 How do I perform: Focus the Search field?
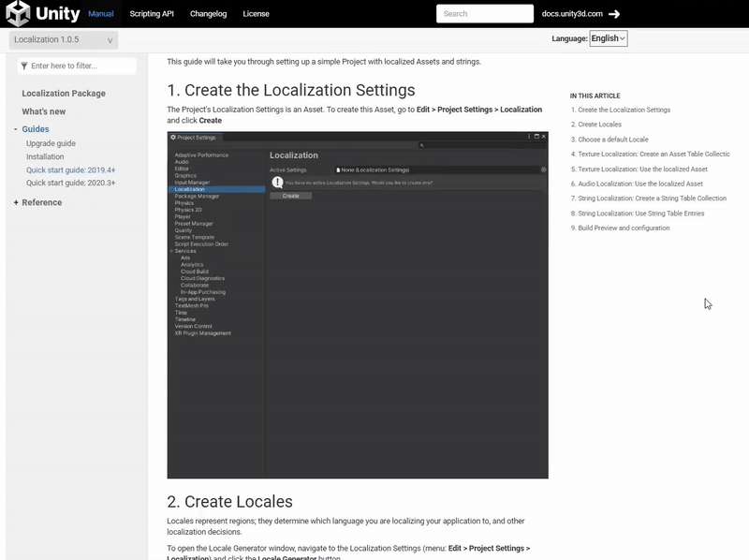pyautogui.click(x=485, y=14)
